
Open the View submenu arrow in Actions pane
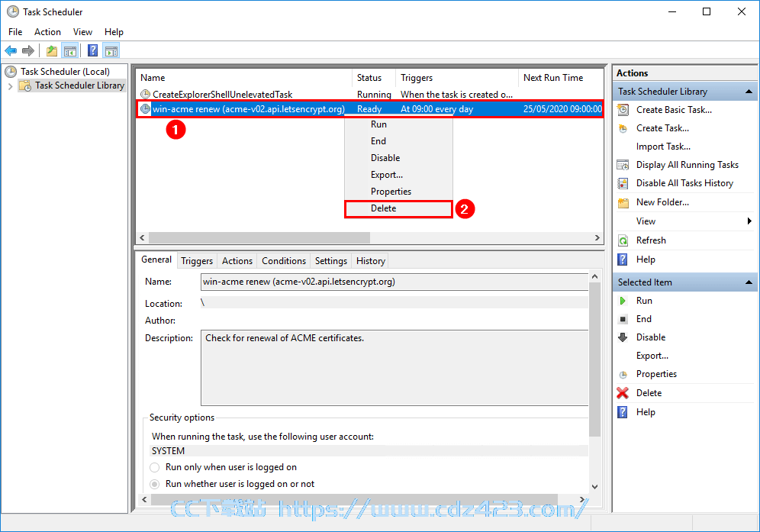[x=750, y=221]
